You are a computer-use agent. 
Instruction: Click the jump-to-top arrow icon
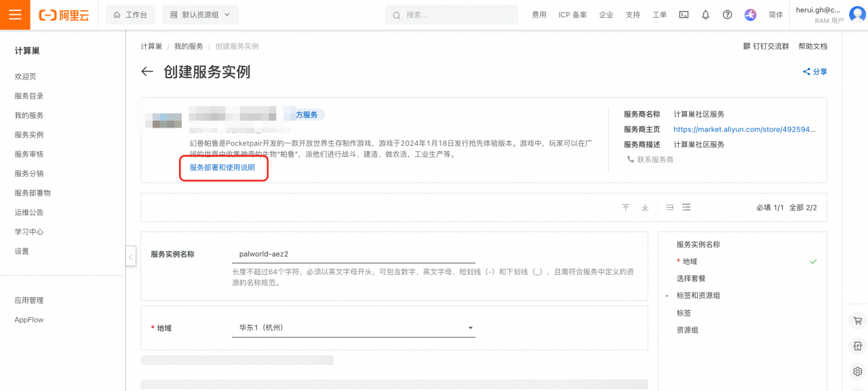[626, 207]
